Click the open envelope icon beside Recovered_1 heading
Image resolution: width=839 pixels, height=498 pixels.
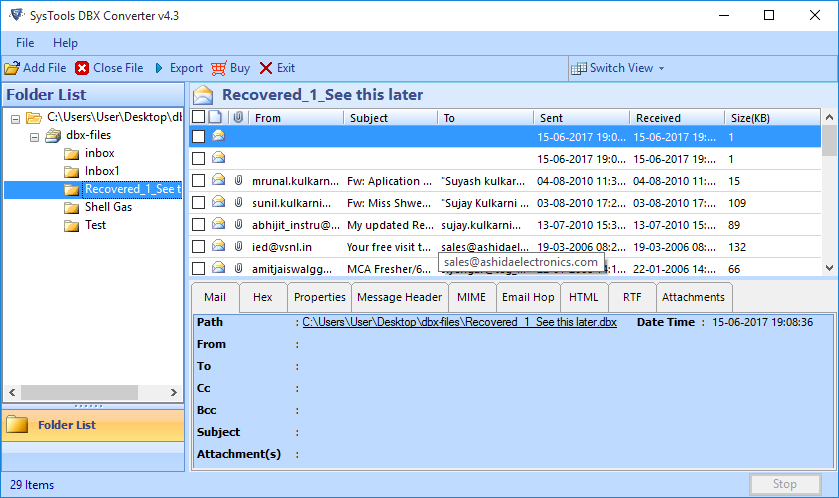point(203,95)
